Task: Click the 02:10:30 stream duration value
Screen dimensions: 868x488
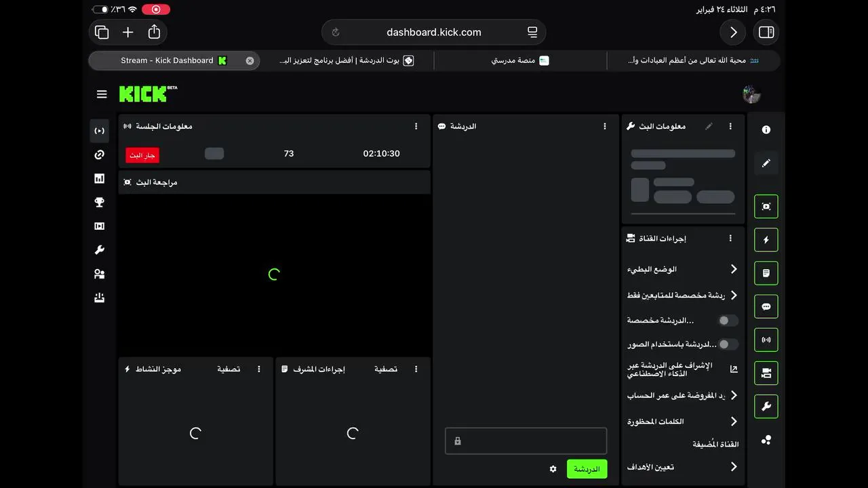Action: point(382,154)
